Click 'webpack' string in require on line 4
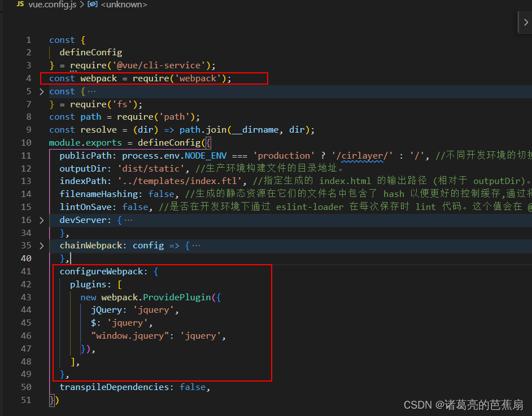Viewport: 532px width, 416px height. [x=198, y=78]
